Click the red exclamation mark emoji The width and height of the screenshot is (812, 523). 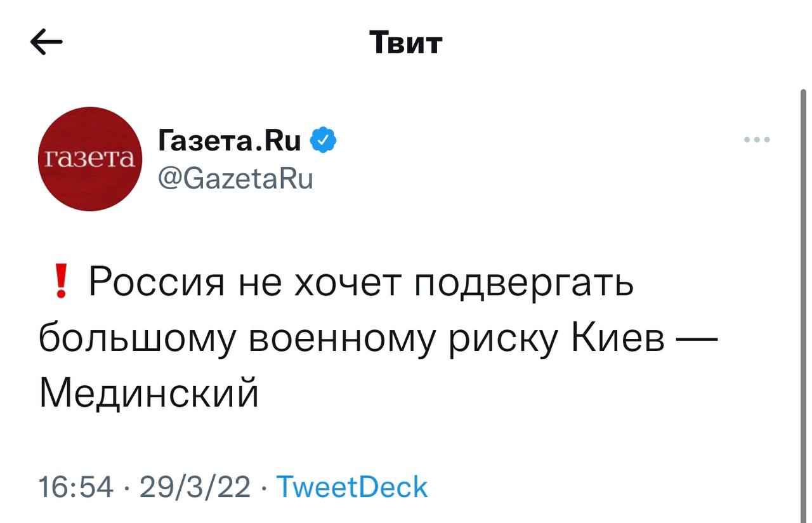click(61, 281)
